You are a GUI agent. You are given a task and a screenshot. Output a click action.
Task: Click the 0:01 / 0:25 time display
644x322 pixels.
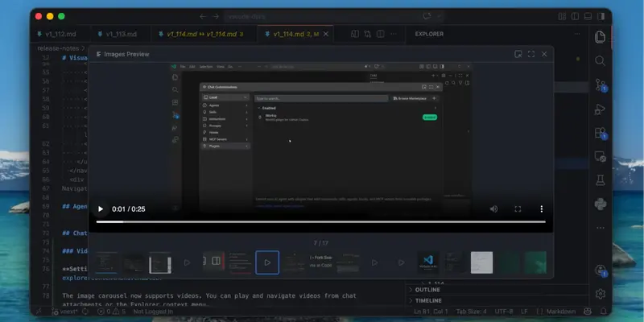click(129, 209)
